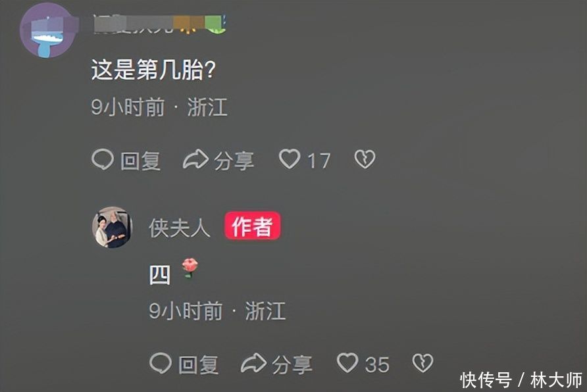This screenshot has width=587, height=392.
Task: Dislike the author's reply with the broken heart
Action: [422, 363]
